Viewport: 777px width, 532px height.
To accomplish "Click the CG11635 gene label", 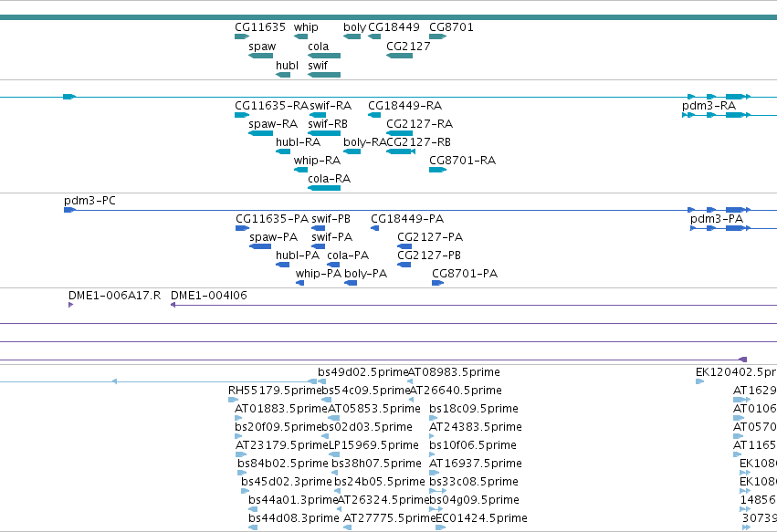I will click(260, 27).
